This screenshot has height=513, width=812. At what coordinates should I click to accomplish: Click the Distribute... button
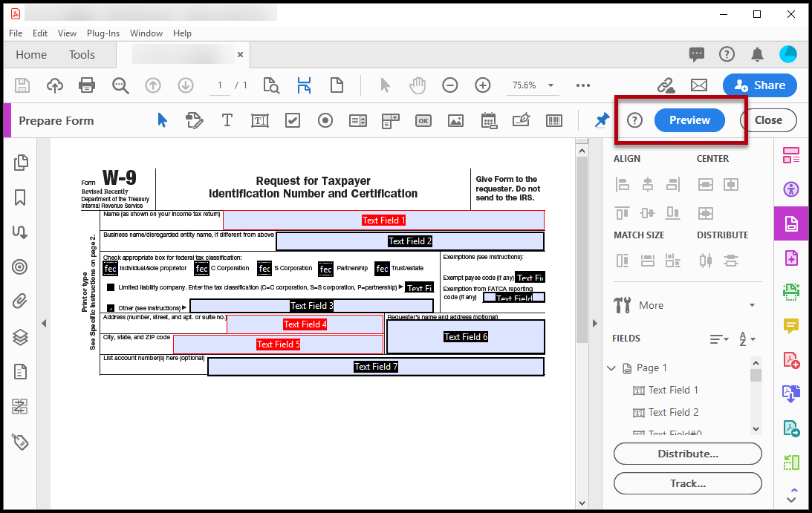688,454
